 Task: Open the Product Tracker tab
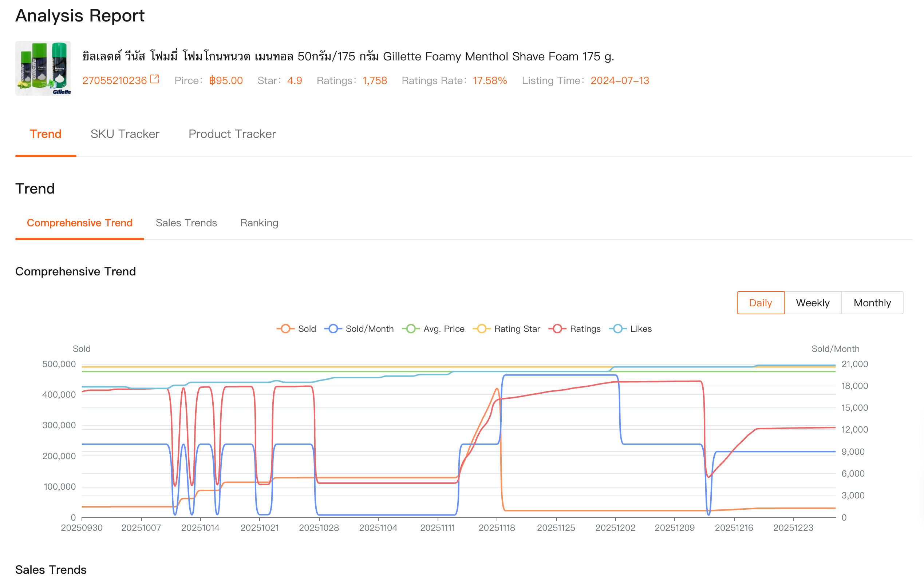(x=232, y=134)
